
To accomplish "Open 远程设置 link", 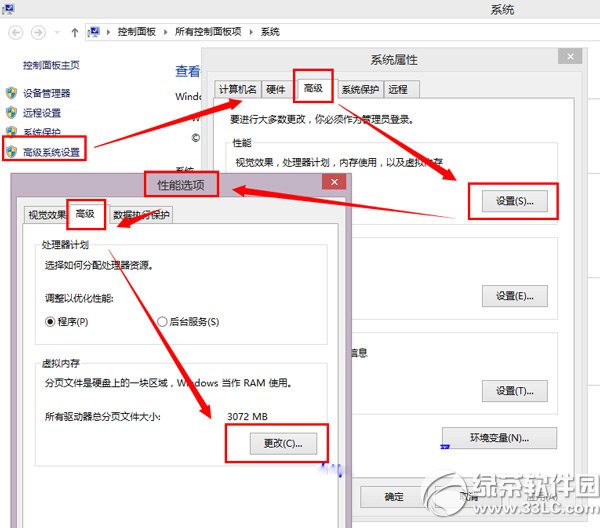I will (42, 113).
